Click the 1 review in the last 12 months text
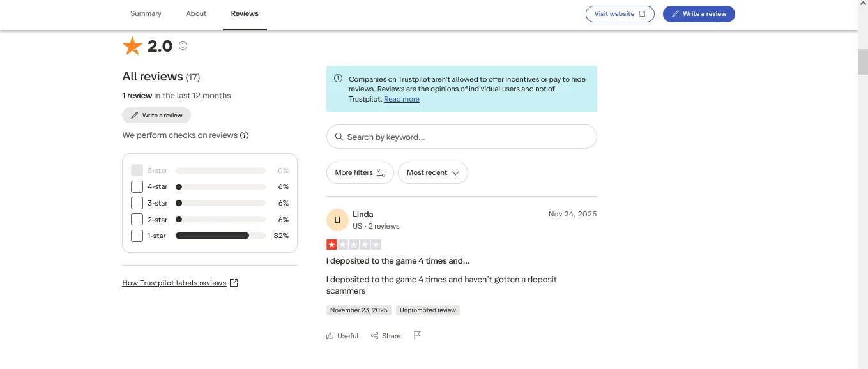 (x=176, y=96)
